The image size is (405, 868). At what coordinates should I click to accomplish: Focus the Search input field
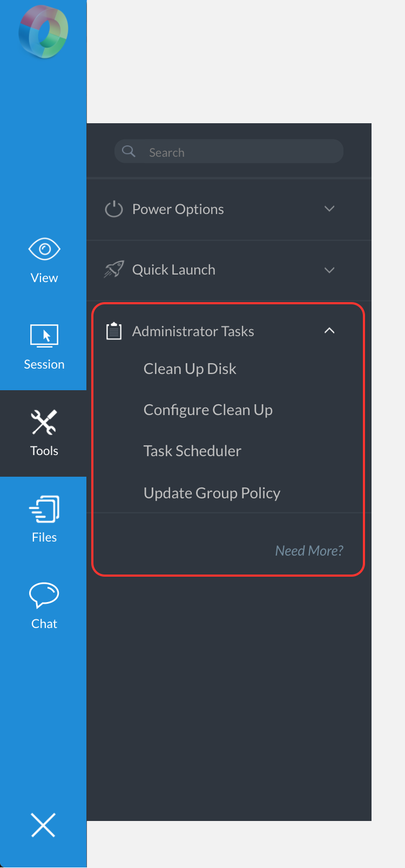[229, 151]
